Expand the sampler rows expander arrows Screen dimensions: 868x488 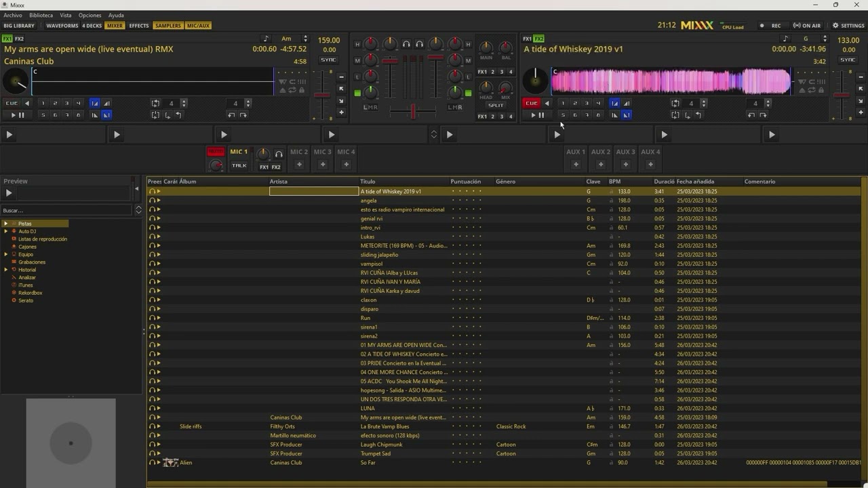434,135
